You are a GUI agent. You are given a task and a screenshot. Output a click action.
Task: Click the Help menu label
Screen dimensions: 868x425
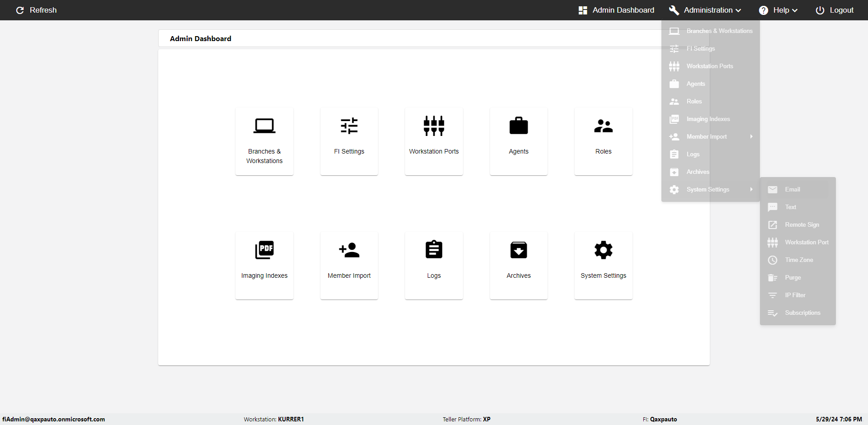(x=781, y=10)
